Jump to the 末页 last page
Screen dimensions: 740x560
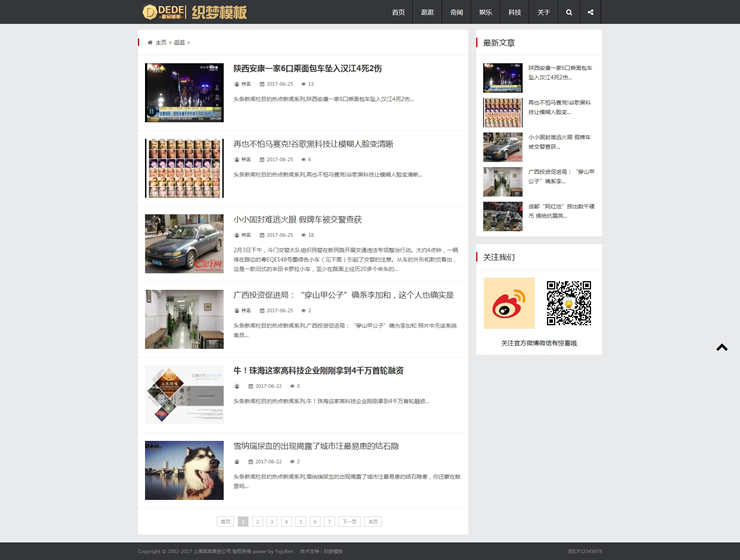click(373, 522)
